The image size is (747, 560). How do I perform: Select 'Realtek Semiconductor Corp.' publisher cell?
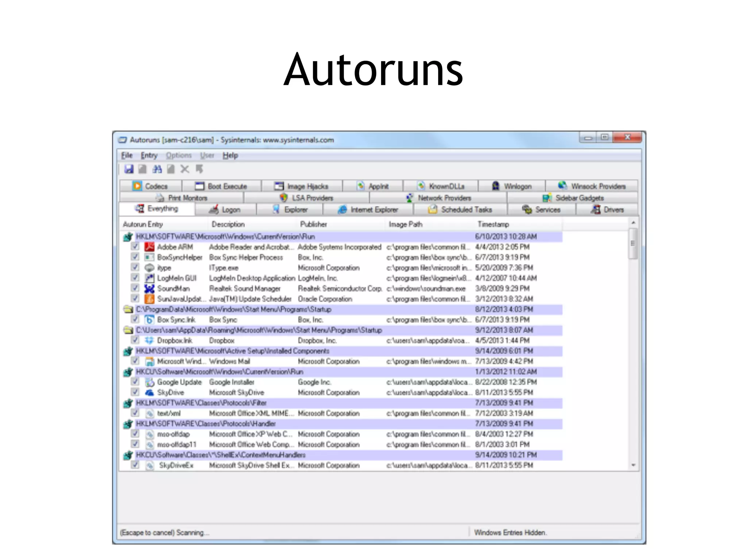coord(340,288)
